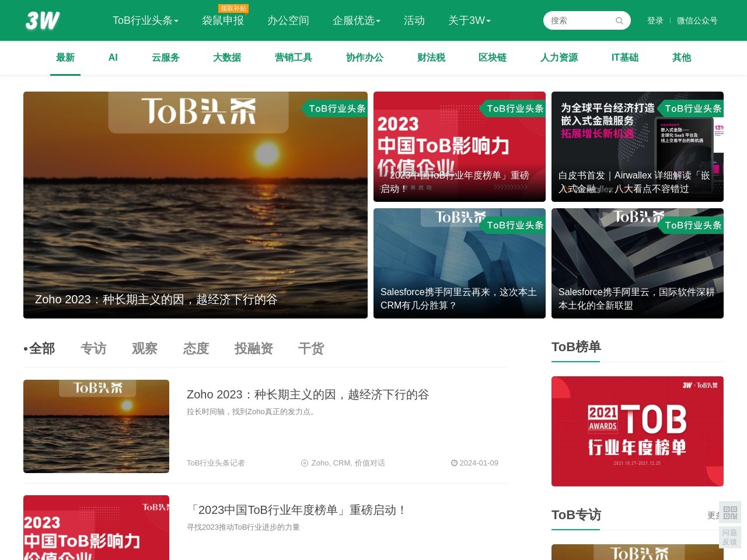Open the 关于3W dropdown menu

tap(469, 20)
